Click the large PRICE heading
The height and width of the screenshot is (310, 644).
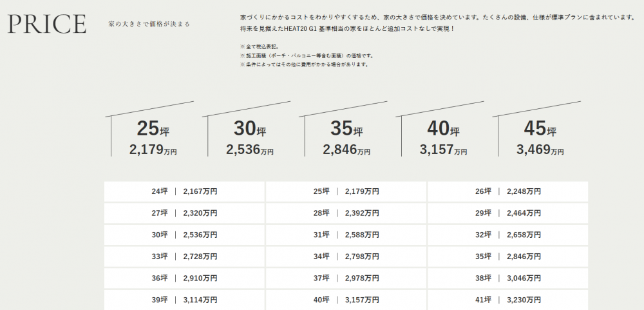[47, 24]
